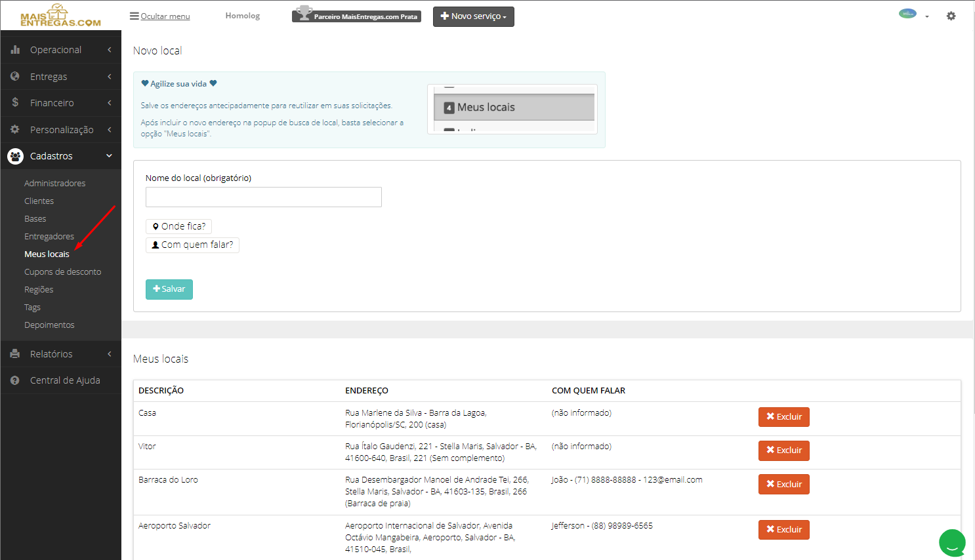Open the settings gear icon

tap(951, 16)
